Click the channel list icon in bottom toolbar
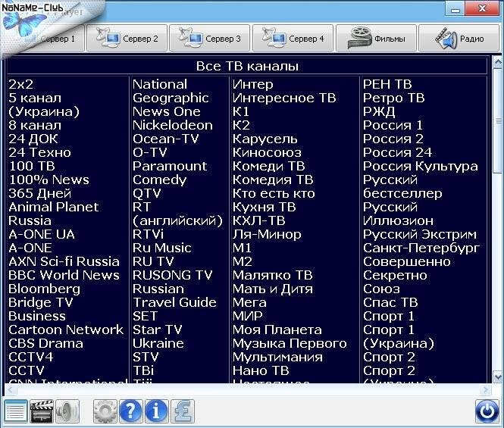Screen dimensions: 504x428 click(15, 411)
